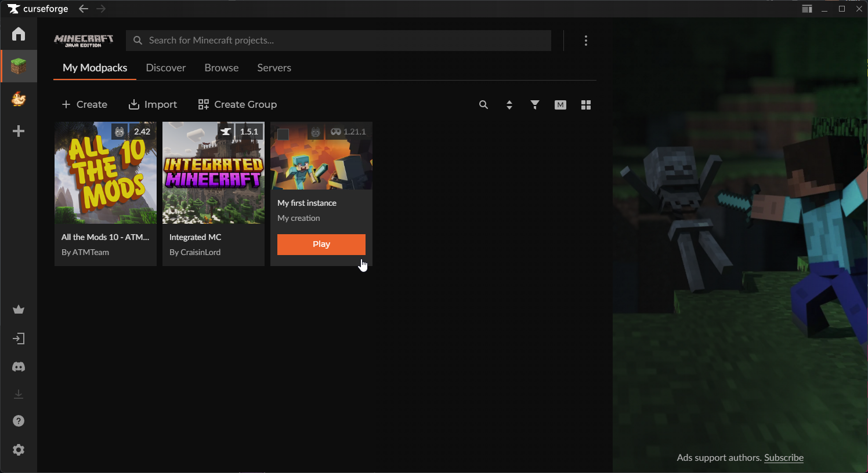Open the help question mark icon
868x473 pixels.
(19, 421)
